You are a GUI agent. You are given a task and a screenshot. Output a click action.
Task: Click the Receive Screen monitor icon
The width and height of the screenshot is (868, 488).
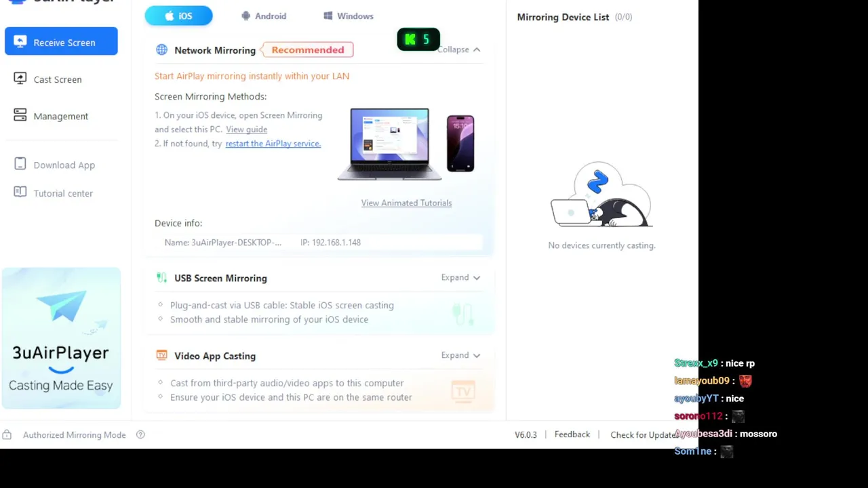20,42
